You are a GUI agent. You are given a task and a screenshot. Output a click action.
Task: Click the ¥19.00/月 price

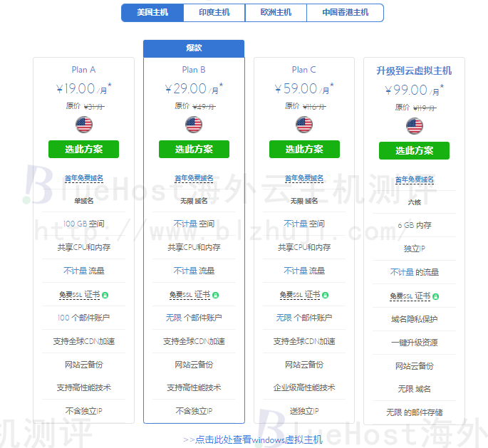coord(84,88)
